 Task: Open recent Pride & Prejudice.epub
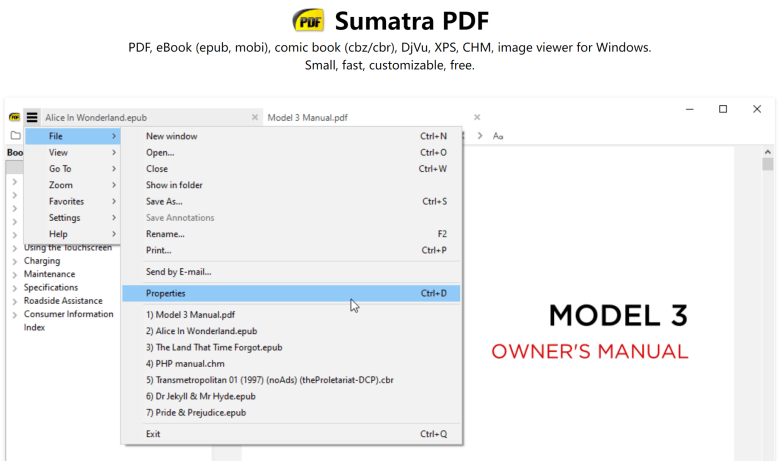pyautogui.click(x=292, y=413)
